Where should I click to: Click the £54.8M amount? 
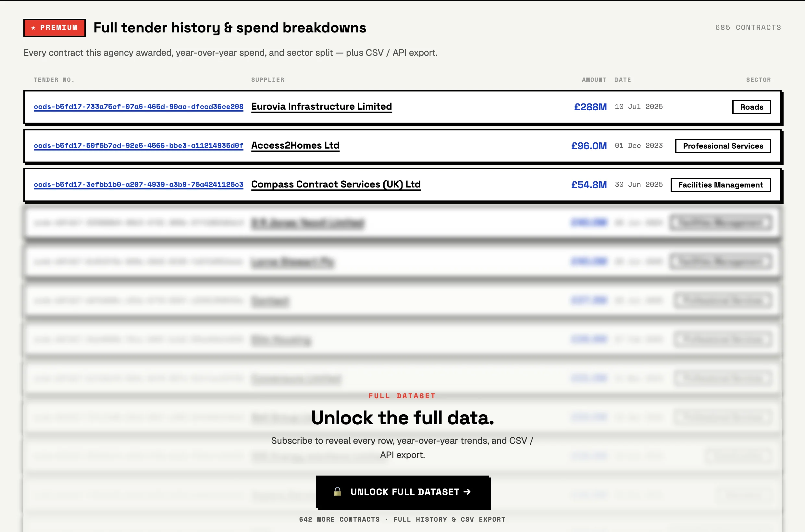pos(589,185)
